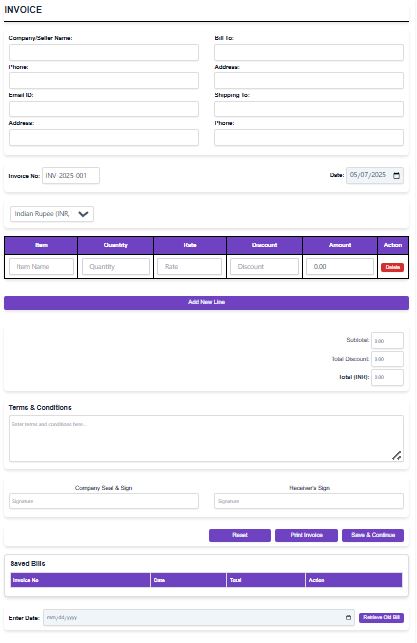Viewport: 417px width, 643px height.
Task: Click the Company/Seller Name input field
Action: [104, 52]
